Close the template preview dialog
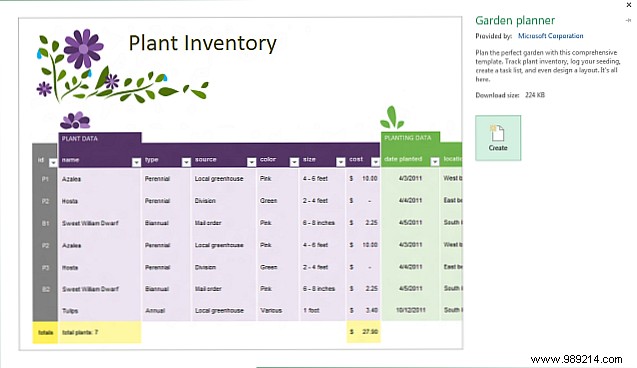Screen dimensions: 637x368 [629, 5]
